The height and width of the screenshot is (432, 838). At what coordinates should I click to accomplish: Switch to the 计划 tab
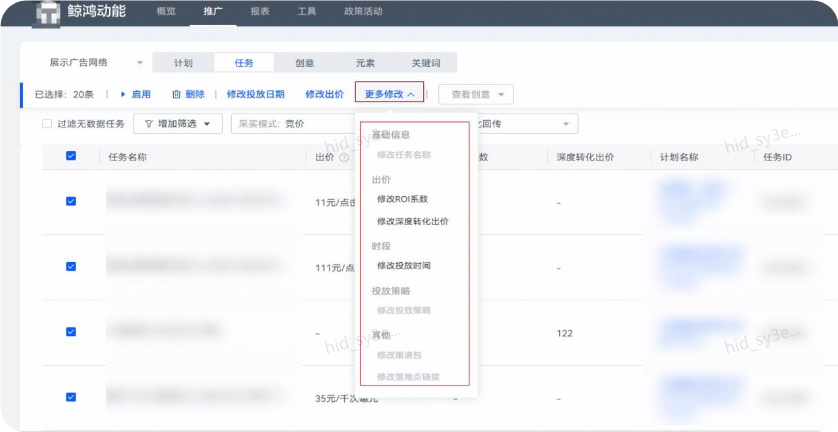(183, 63)
